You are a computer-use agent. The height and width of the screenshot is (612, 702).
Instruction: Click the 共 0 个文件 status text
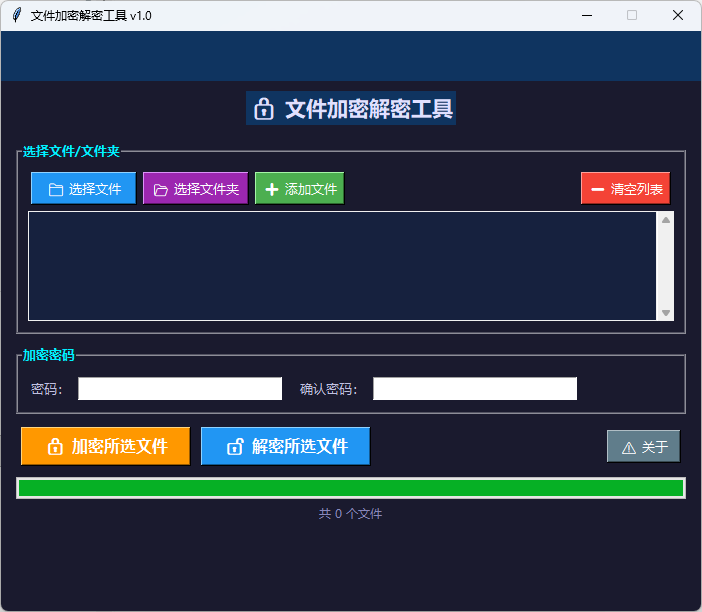[x=351, y=514]
